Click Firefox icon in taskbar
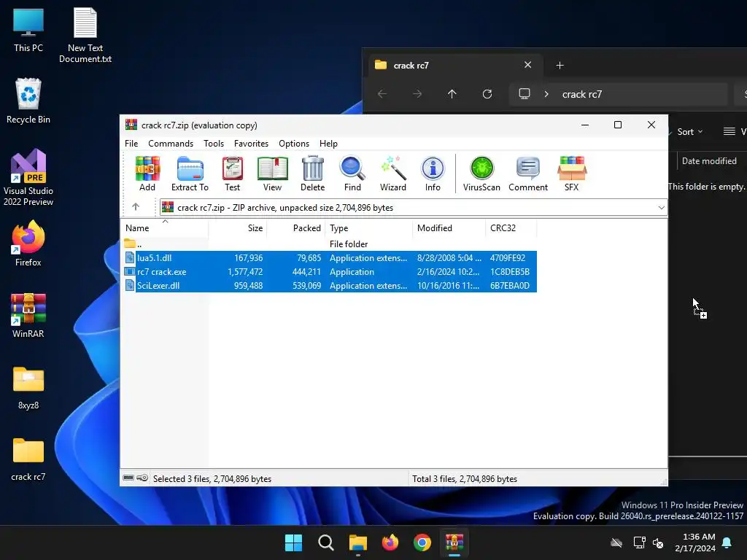This screenshot has width=747, height=560. [x=390, y=542]
